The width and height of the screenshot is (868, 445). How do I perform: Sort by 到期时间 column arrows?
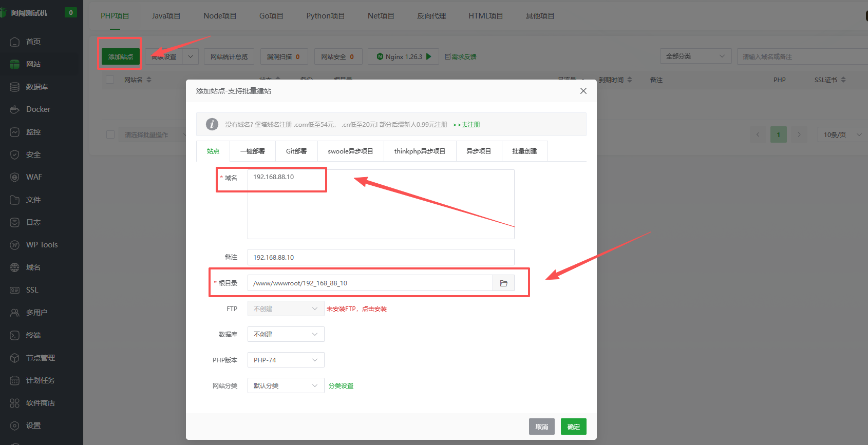pos(630,80)
